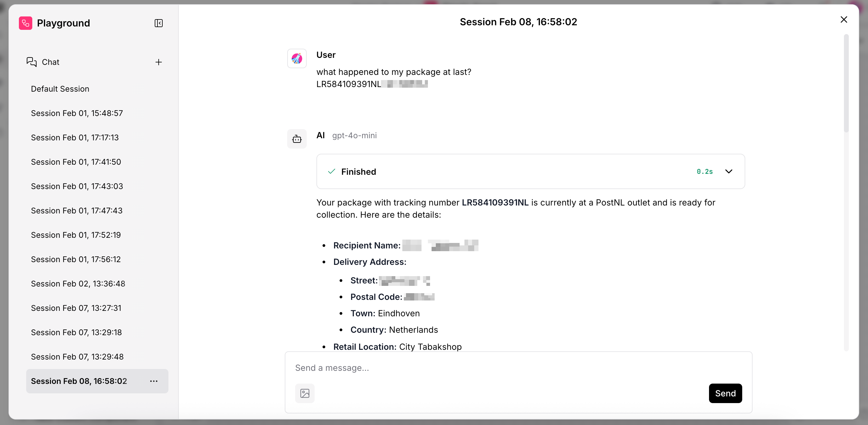The width and height of the screenshot is (868, 425).
Task: Open Session Feb 01, 17:56:12
Action: (x=76, y=259)
